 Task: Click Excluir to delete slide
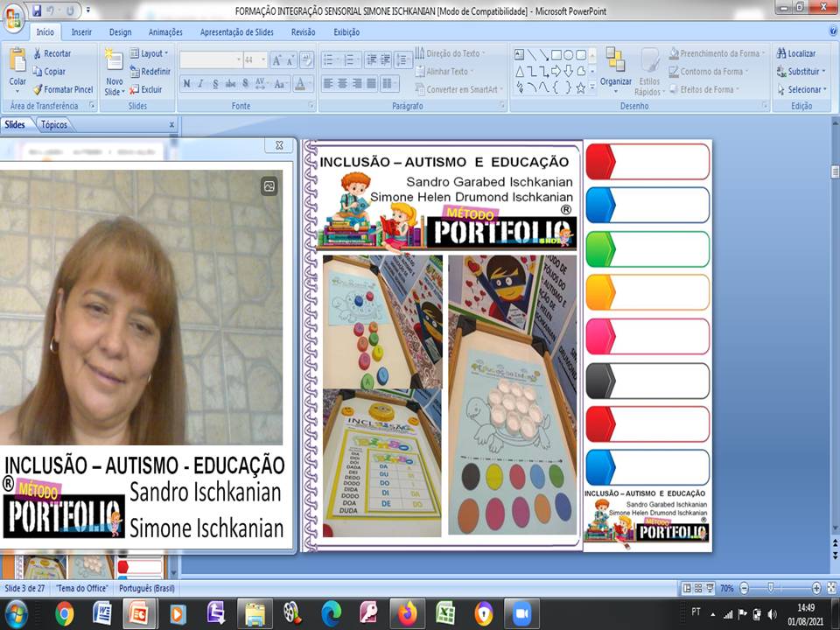coord(146,89)
